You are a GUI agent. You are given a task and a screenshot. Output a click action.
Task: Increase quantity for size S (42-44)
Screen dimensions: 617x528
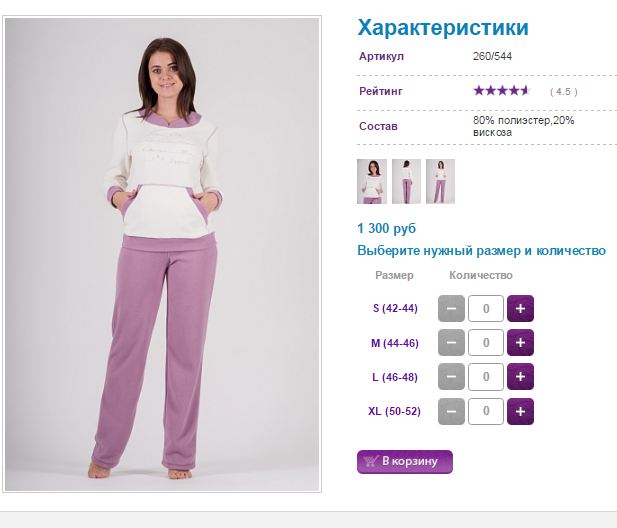coord(520,308)
